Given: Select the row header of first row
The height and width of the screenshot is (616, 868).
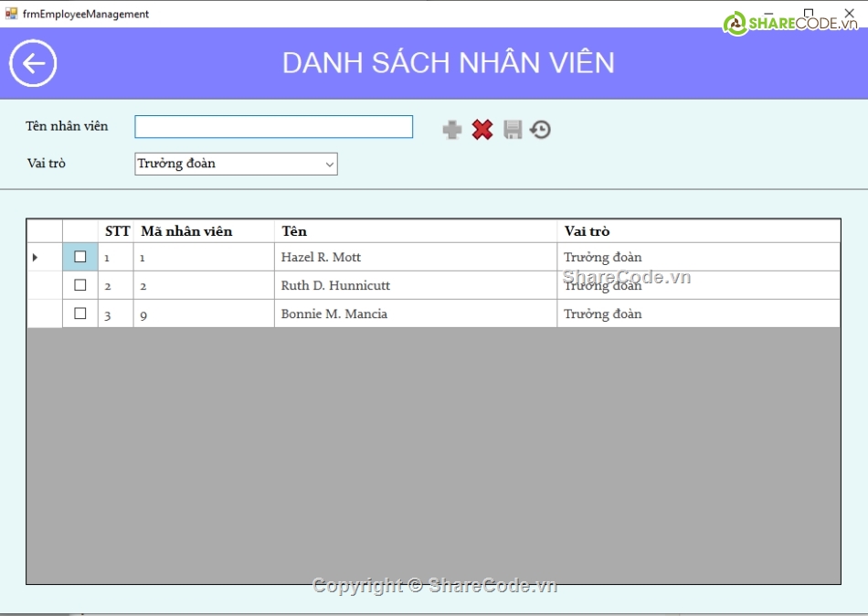Looking at the screenshot, I should point(44,258).
